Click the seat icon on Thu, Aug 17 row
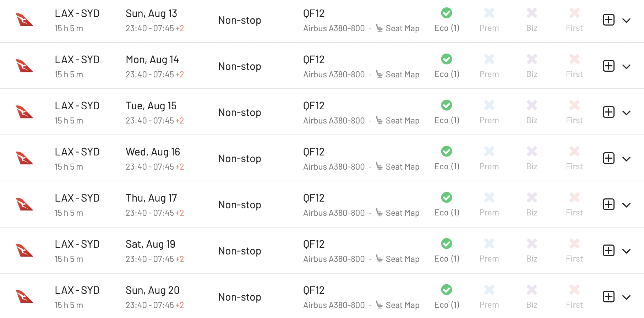This screenshot has width=644, height=318. 379,213
